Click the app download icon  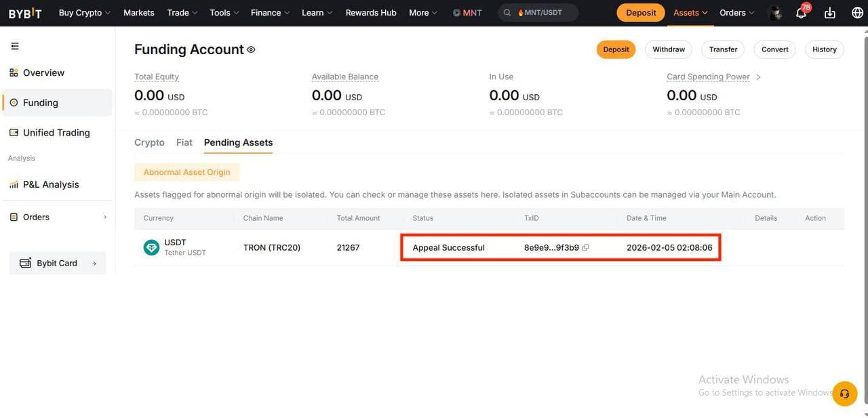tap(829, 13)
